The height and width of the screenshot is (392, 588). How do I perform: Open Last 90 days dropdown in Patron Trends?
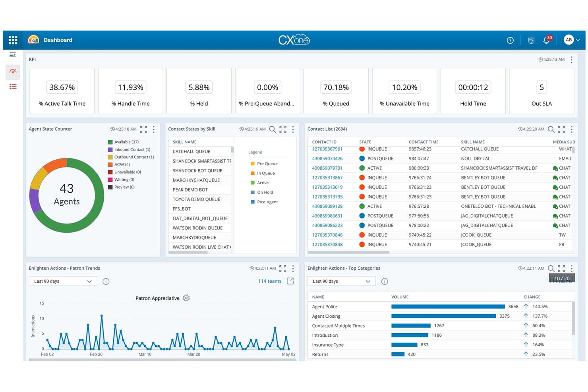(x=63, y=281)
